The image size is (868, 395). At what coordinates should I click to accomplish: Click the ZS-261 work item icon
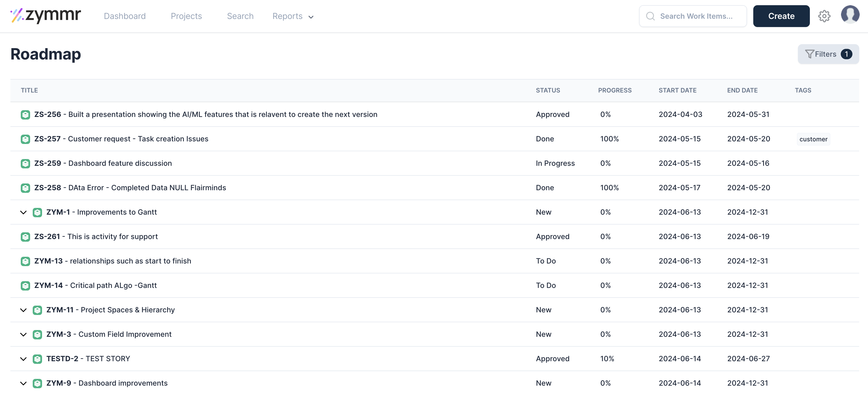(25, 237)
